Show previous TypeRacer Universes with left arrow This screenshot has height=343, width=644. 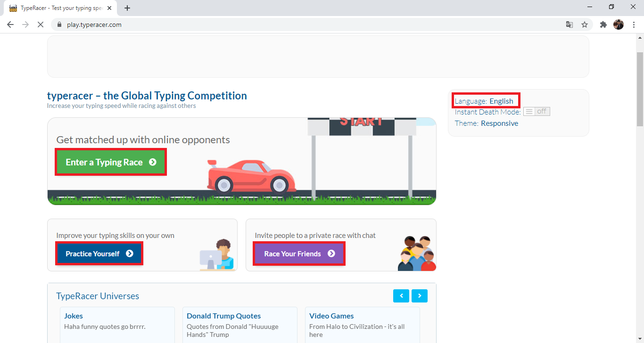[401, 296]
